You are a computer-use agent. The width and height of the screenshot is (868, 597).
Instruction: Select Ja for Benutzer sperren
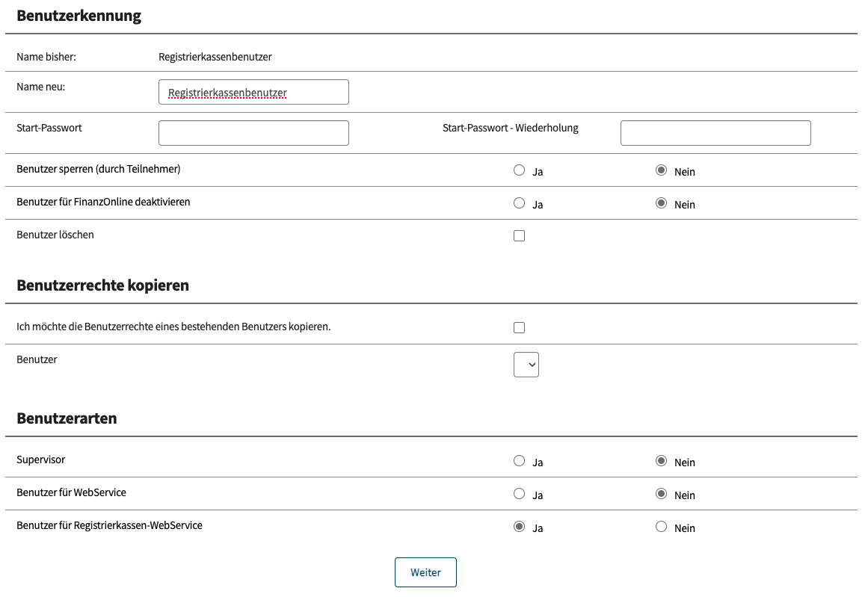(520, 170)
